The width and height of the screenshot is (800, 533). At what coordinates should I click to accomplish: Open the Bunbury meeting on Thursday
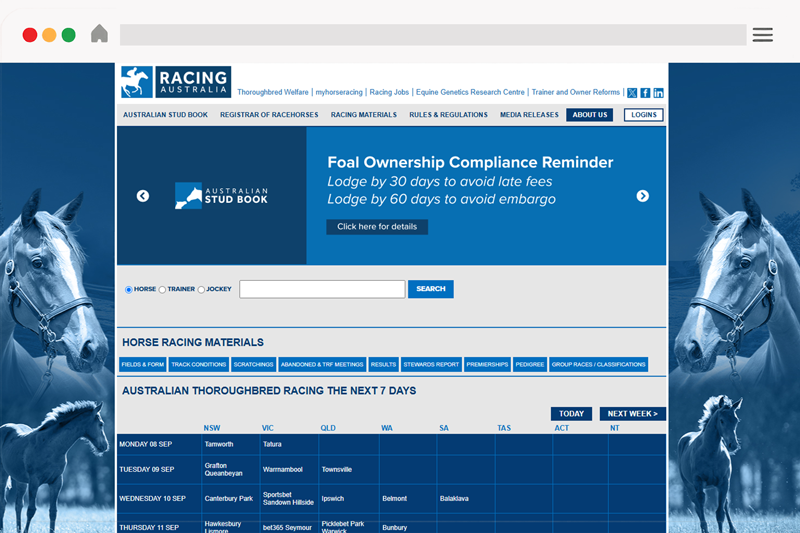[x=394, y=528]
